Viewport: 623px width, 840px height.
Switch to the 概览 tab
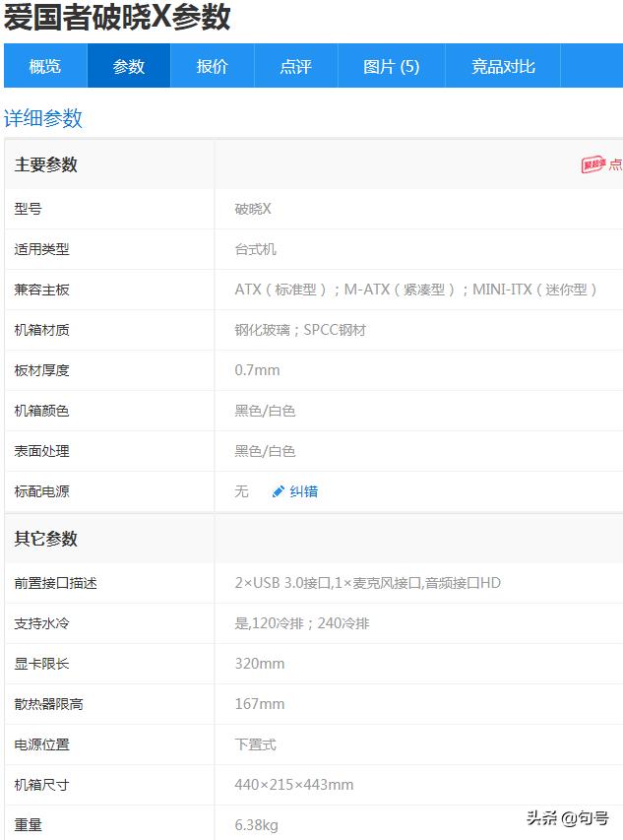pyautogui.click(x=45, y=67)
